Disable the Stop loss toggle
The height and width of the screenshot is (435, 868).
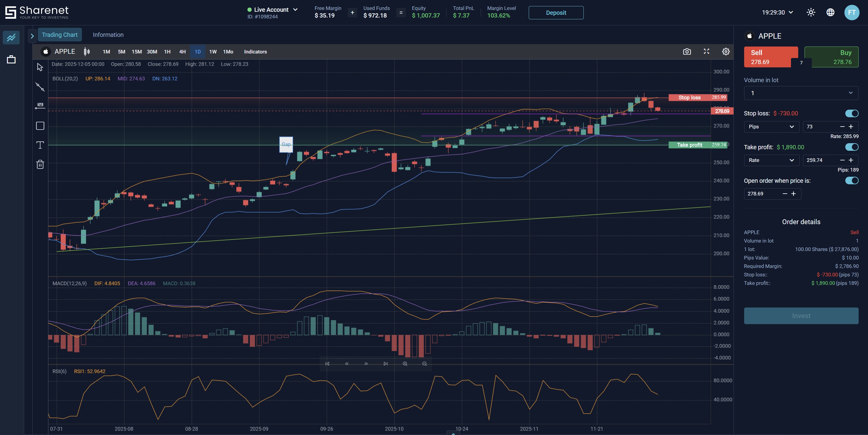[852, 114]
